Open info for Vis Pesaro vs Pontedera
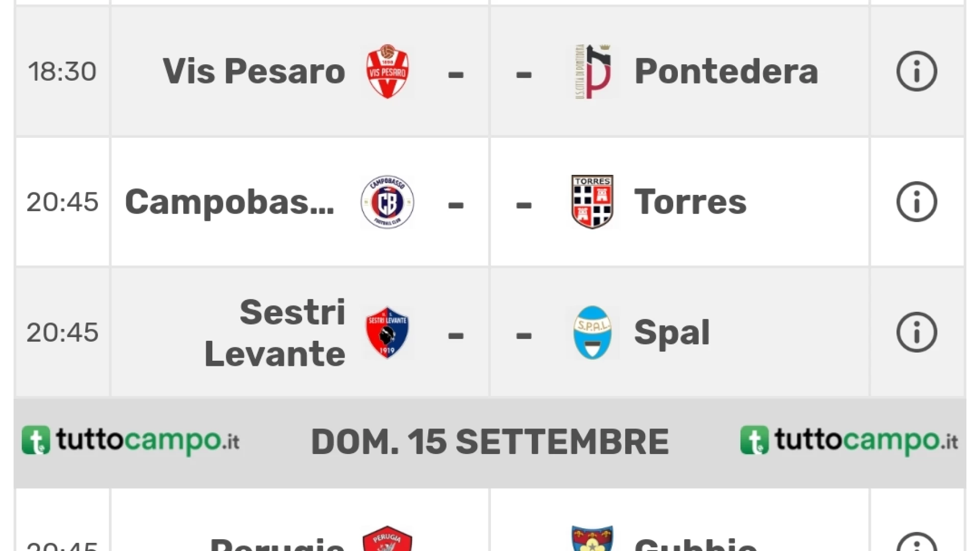The width and height of the screenshot is (980, 551). point(917,71)
